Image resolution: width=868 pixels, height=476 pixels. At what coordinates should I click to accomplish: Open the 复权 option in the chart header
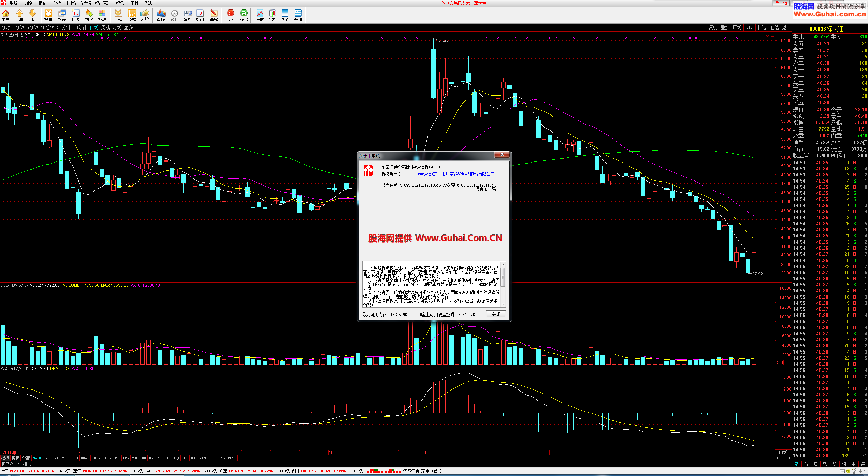pyautogui.click(x=713, y=27)
